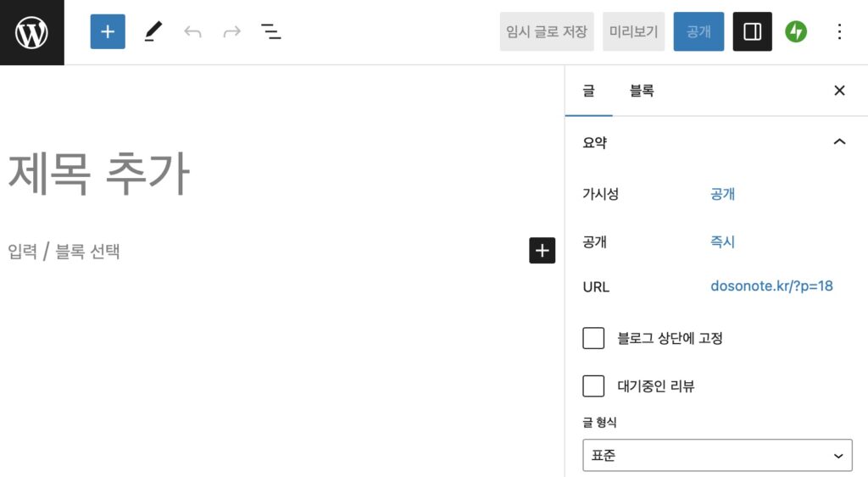Open the document overview list icon
Viewport: 868px width, 477px height.
[271, 32]
